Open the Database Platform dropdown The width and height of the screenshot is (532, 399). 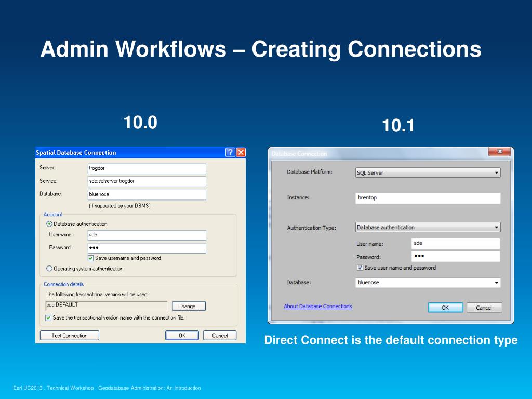pos(428,172)
